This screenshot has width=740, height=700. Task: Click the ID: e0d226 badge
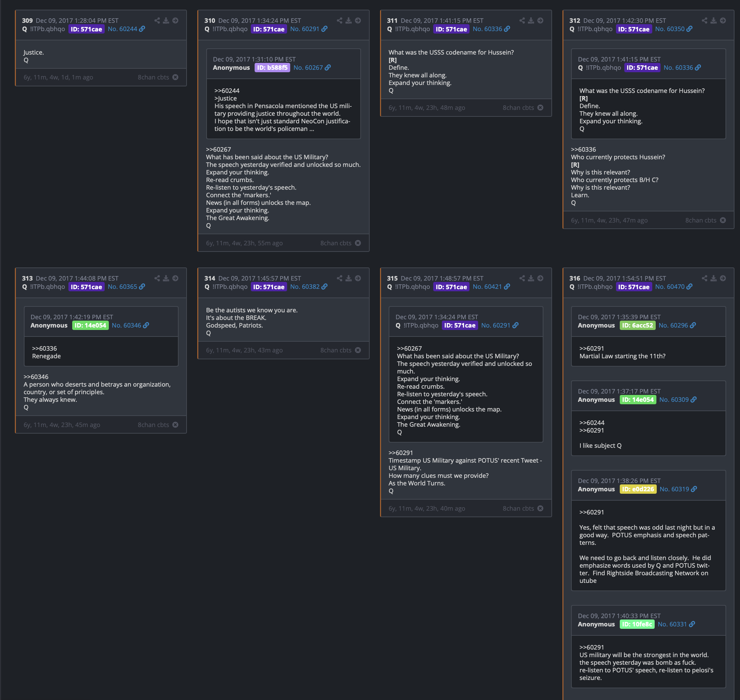(638, 489)
